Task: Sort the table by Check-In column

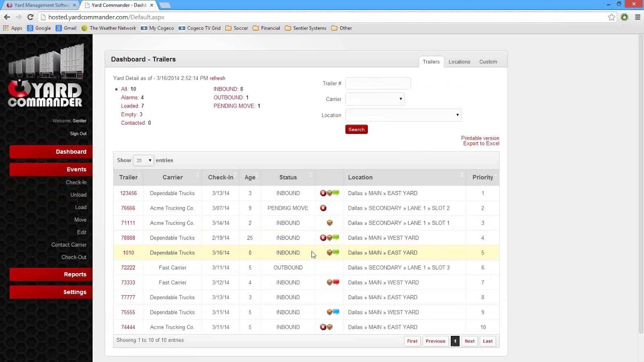Action: click(220, 177)
